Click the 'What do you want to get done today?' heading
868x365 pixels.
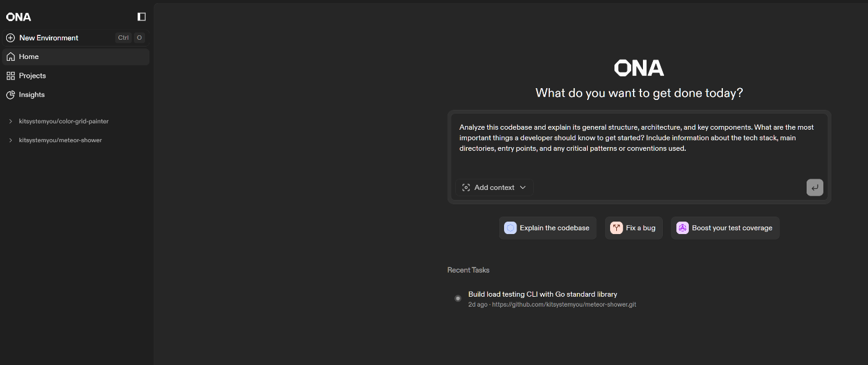pos(639,93)
